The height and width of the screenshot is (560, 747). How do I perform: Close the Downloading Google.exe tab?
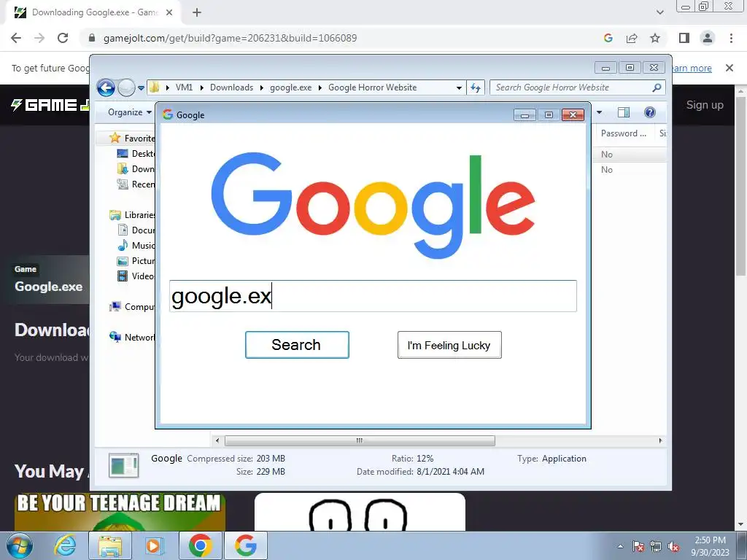coord(169,12)
